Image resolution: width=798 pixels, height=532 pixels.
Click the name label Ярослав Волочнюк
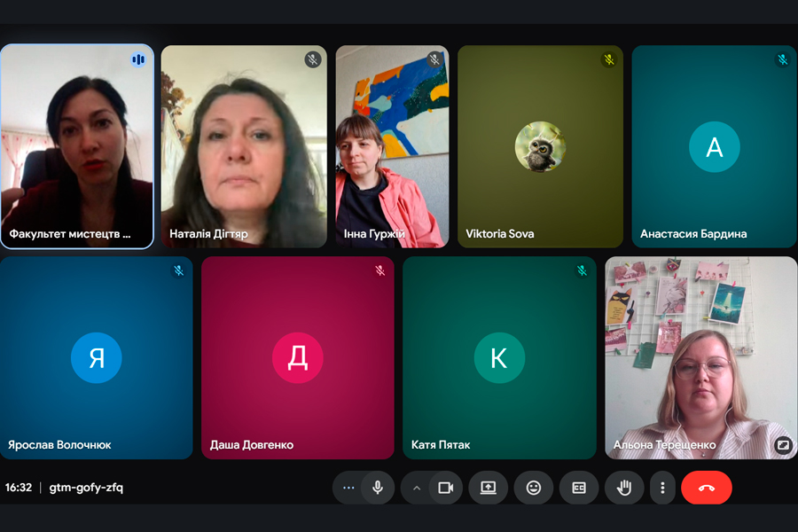click(59, 445)
